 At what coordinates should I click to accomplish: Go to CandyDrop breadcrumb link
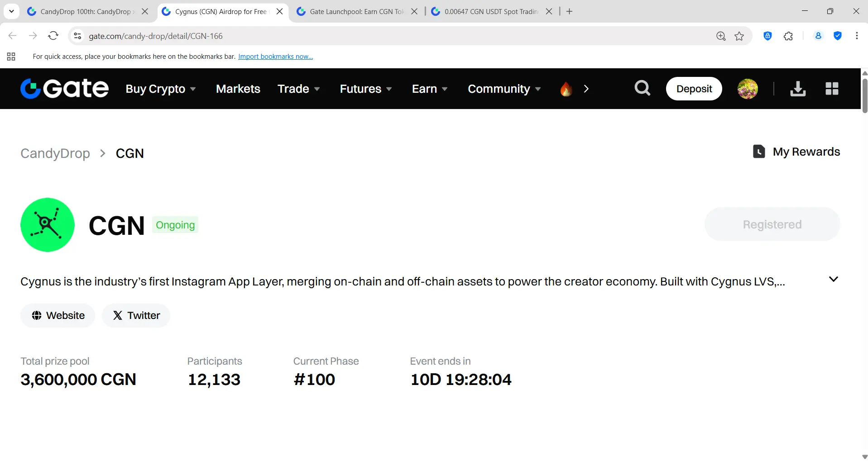(55, 153)
